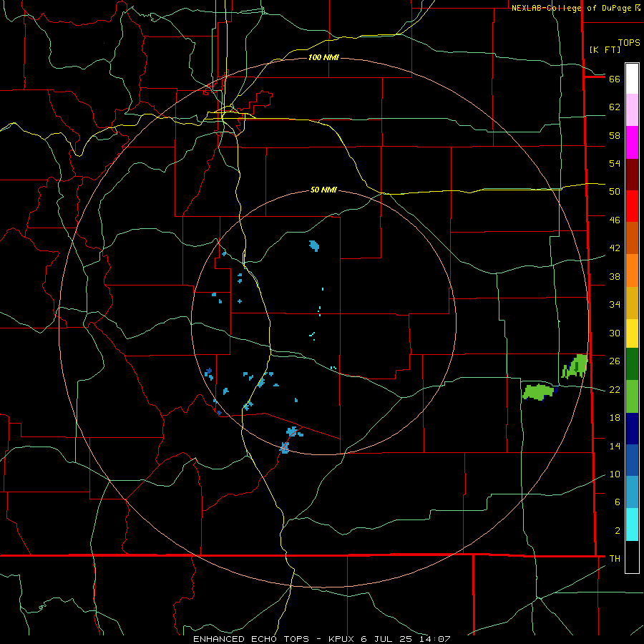
Task: Click the green echo containing dark green cells
Action: click(x=575, y=366)
